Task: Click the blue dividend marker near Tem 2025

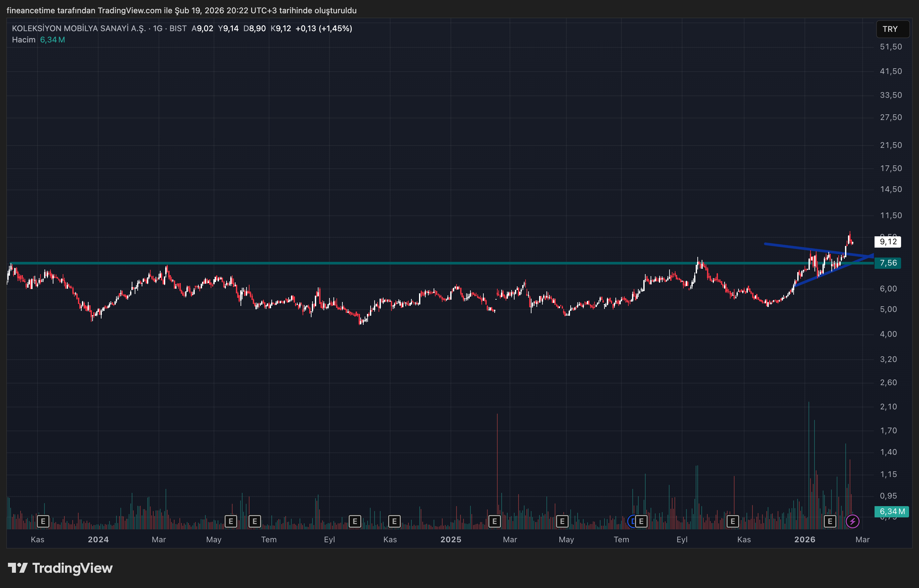Action: [632, 521]
